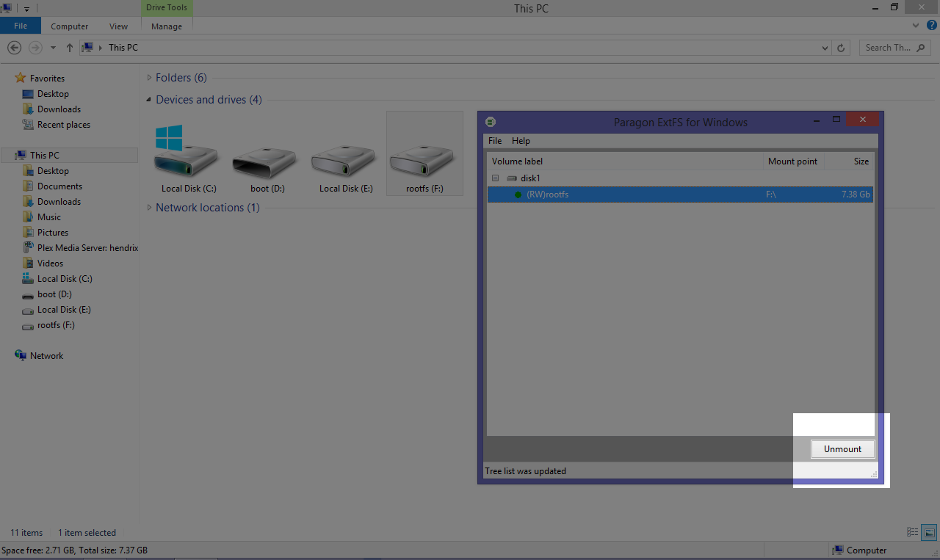Open the Music folder in sidebar

click(x=49, y=217)
